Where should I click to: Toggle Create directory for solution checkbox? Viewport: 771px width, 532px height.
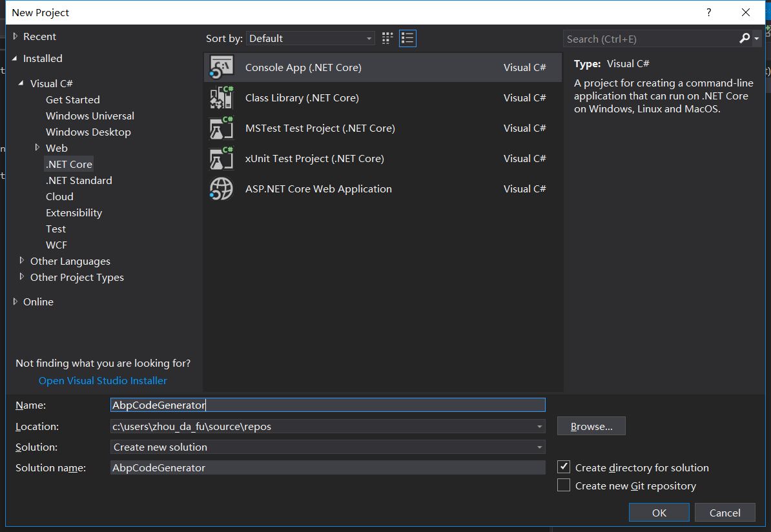564,467
